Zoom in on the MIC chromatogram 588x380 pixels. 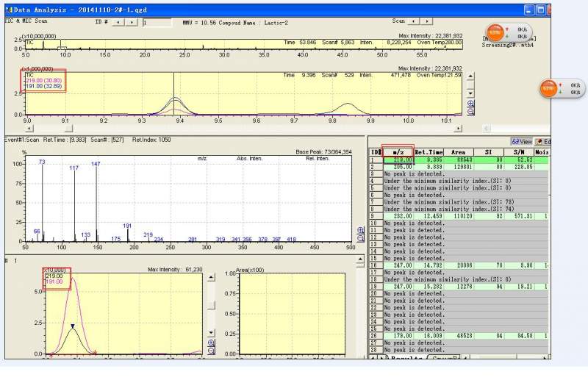pyautogui.click(x=470, y=104)
